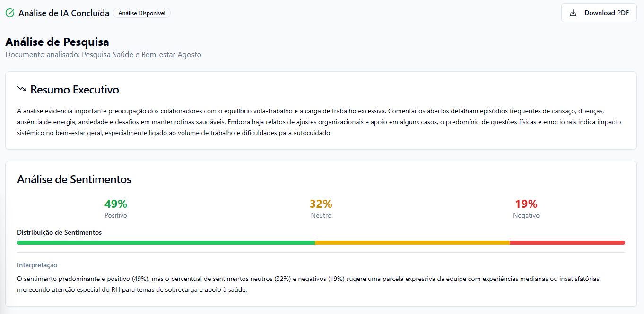Viewport: 644px width, 314px height.
Task: Select the Análise de Pesquisa heading
Action: point(57,42)
